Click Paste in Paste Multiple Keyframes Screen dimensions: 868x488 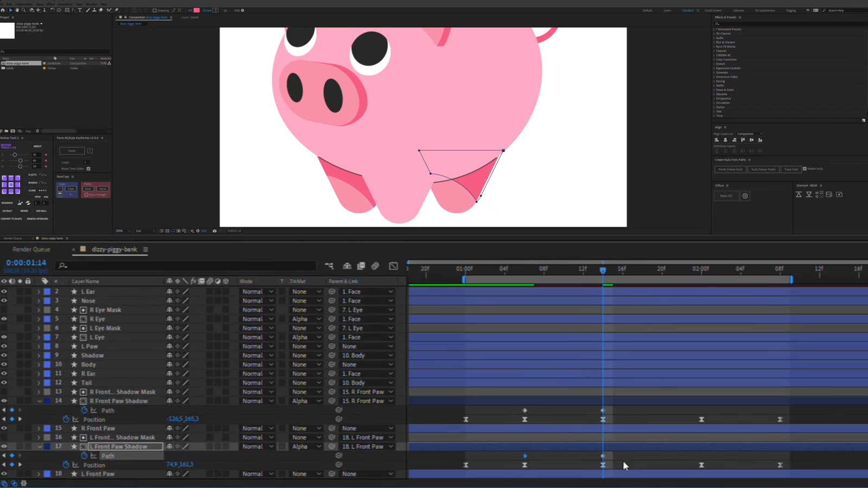pyautogui.click(x=72, y=151)
